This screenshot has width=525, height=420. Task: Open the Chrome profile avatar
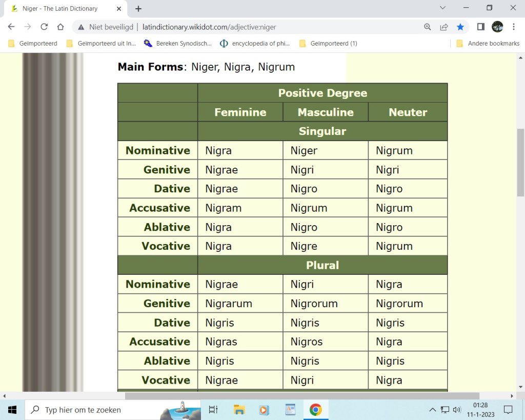pos(497,27)
